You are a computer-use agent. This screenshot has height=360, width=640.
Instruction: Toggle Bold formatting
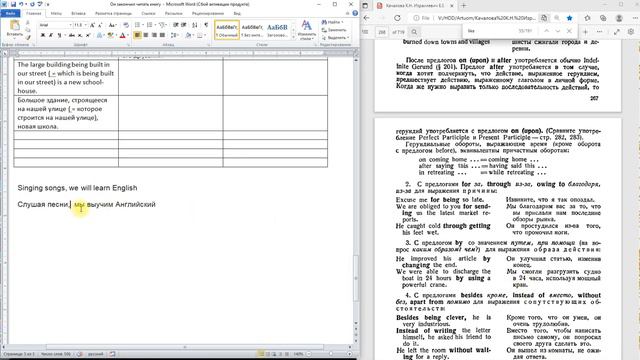(x=43, y=36)
